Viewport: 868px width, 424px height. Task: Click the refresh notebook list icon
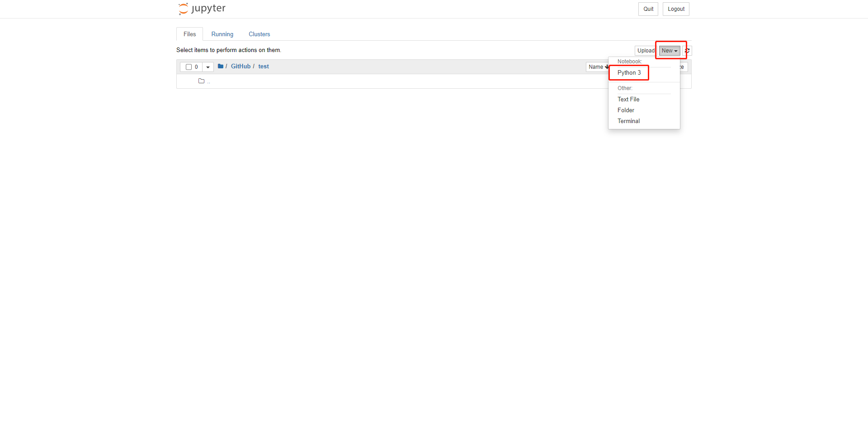687,51
